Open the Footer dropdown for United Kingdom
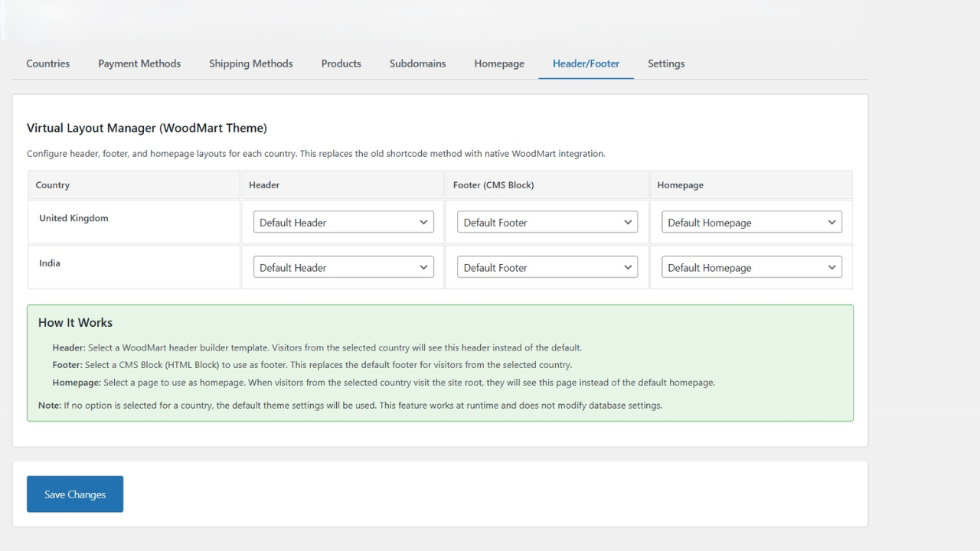 point(547,222)
